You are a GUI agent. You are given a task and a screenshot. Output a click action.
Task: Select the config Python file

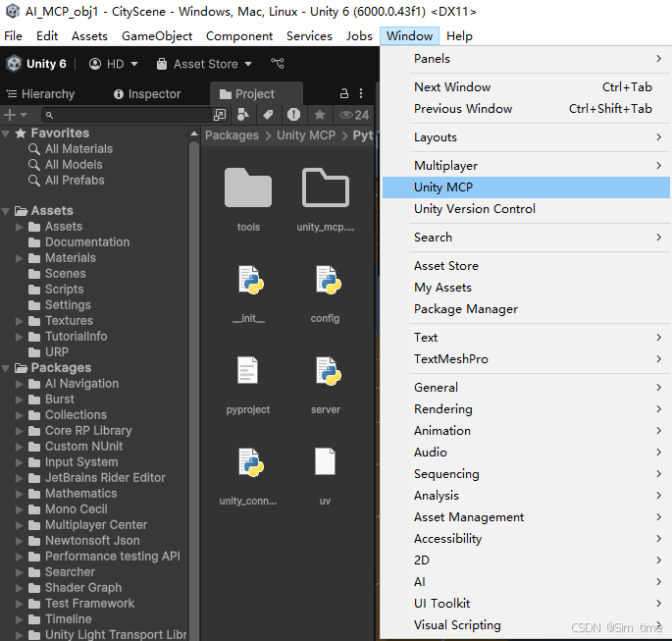328,280
